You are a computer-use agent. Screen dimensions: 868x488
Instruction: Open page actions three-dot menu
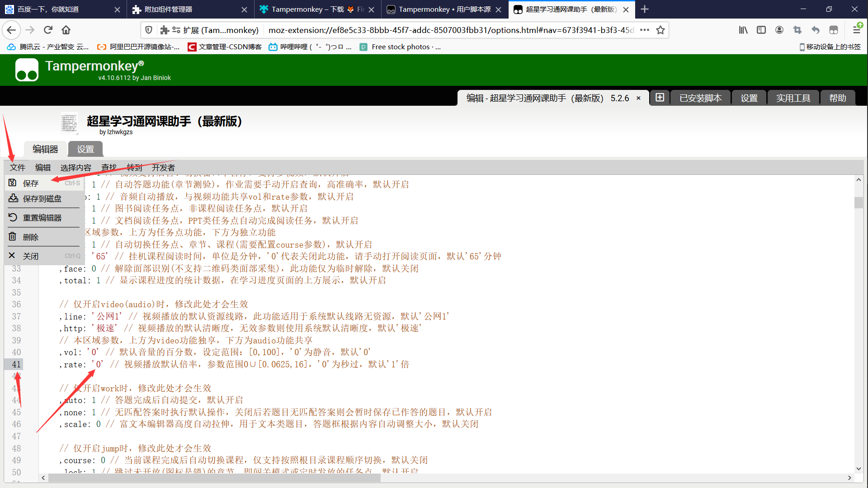point(645,30)
